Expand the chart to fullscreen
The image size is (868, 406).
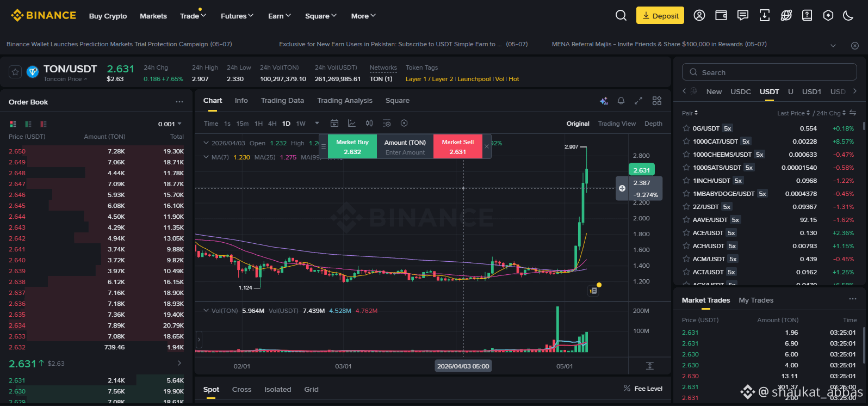[x=638, y=101]
